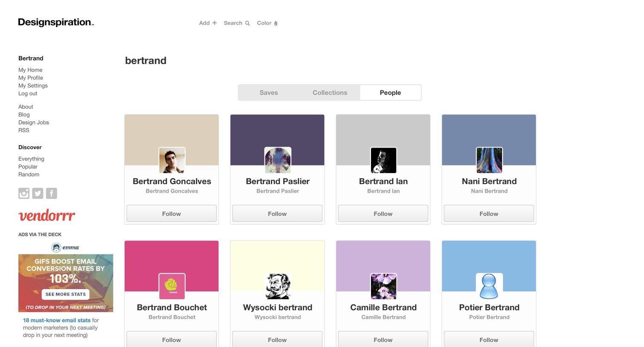
Task: Open Bertrand Bouchet's pink fist avatar
Action: click(x=172, y=286)
